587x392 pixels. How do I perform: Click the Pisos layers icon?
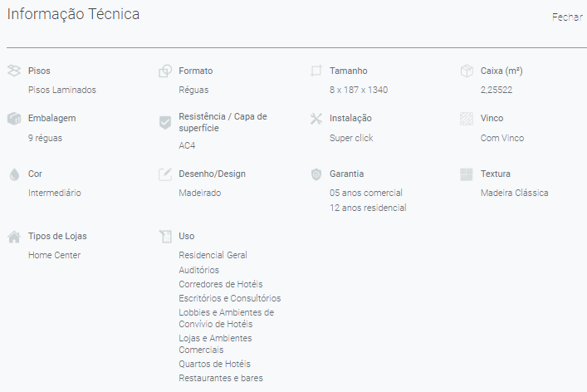tap(14, 71)
